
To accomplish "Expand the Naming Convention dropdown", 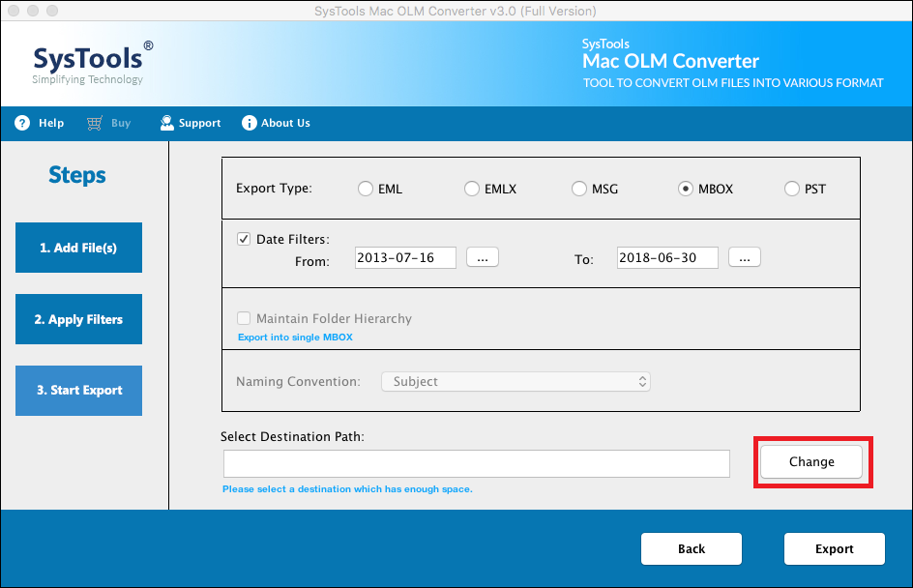I will click(x=515, y=381).
